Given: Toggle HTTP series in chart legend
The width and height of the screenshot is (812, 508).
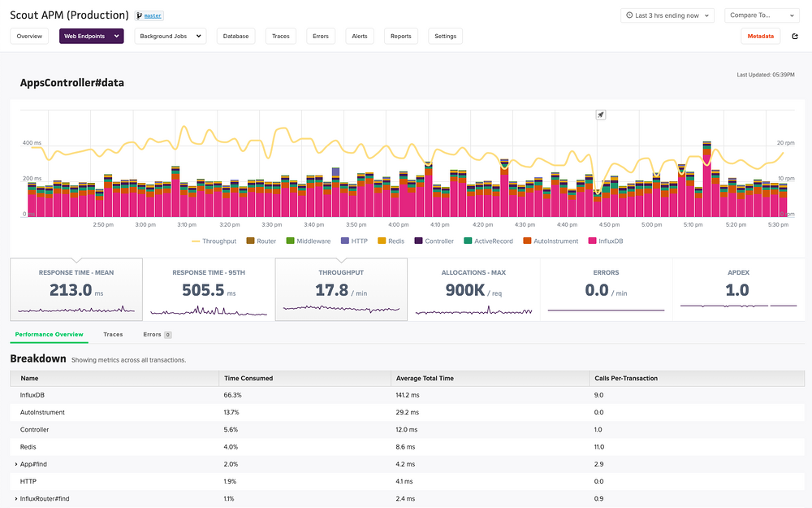Looking at the screenshot, I should [354, 241].
